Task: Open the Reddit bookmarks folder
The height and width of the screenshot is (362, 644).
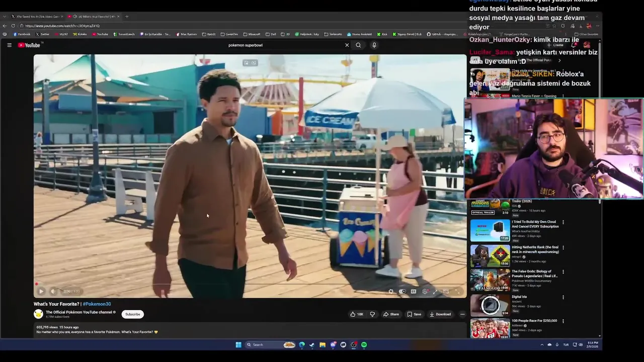Action: [209, 34]
